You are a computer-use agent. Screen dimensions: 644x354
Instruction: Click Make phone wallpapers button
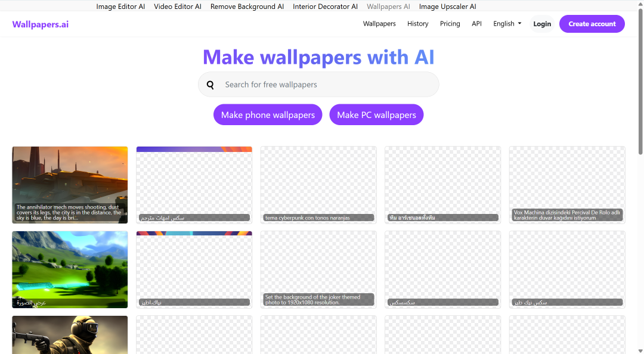pos(268,114)
